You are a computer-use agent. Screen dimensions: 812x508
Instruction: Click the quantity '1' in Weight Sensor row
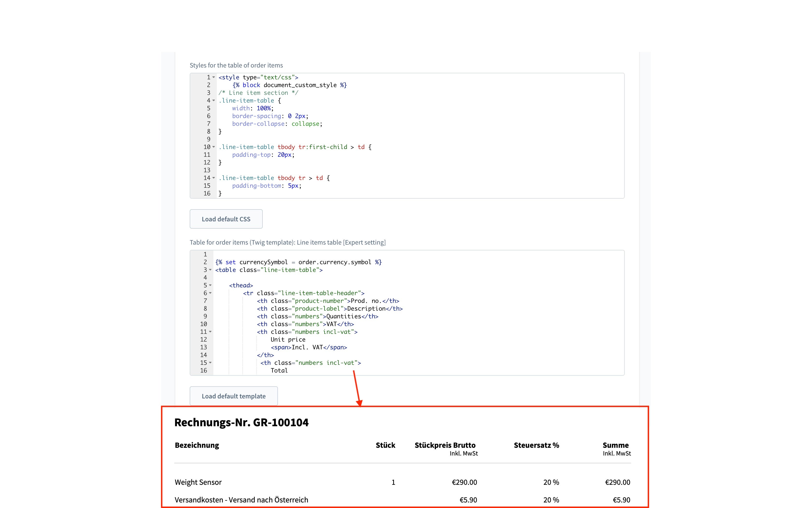coord(393,482)
